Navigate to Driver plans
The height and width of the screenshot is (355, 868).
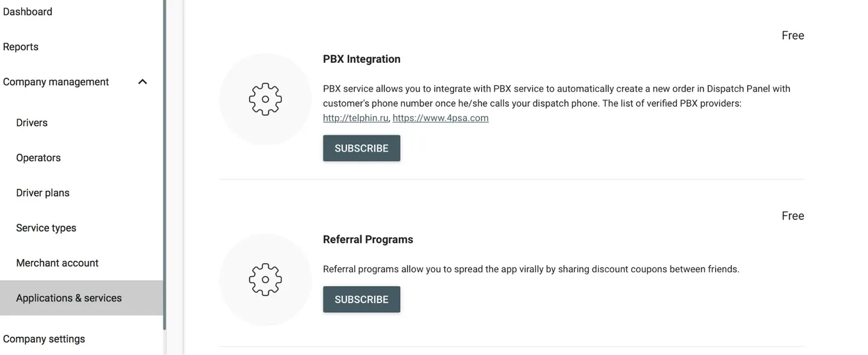(x=43, y=193)
